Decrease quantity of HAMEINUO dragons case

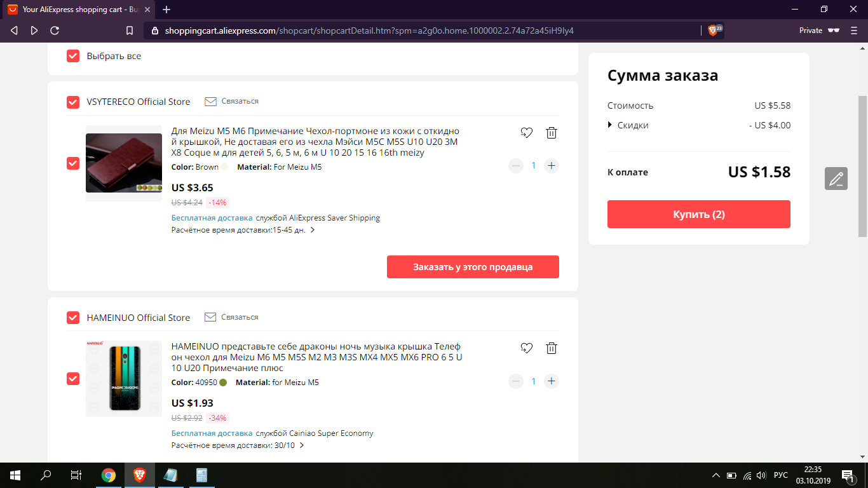coord(516,381)
